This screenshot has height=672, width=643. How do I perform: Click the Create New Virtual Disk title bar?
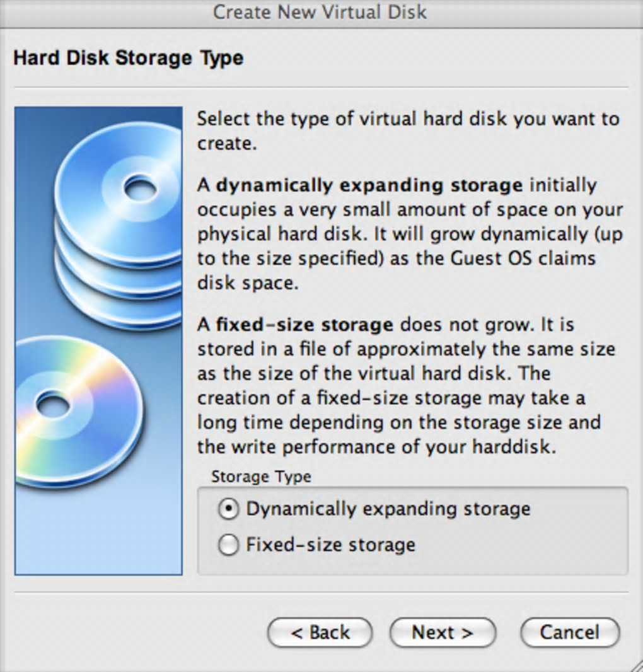pyautogui.click(x=320, y=11)
